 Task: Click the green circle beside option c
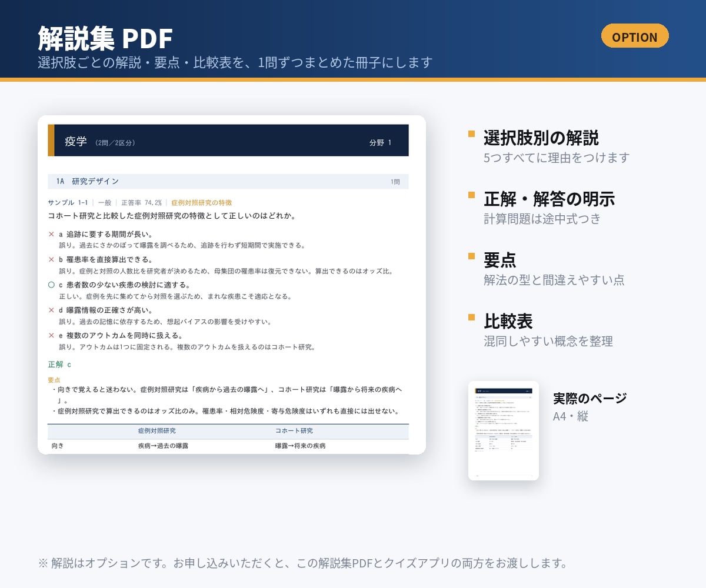(51, 285)
